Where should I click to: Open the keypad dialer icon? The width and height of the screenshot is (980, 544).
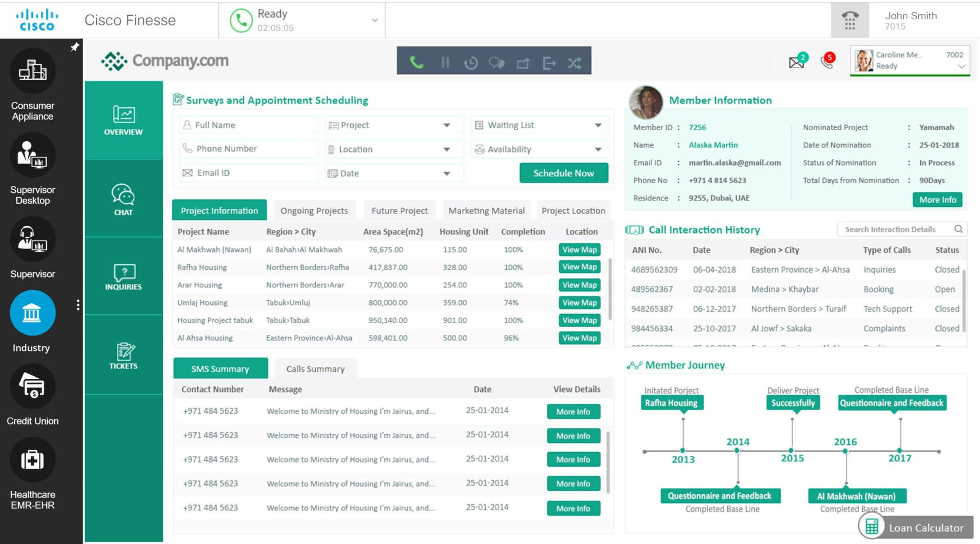[x=849, y=21]
